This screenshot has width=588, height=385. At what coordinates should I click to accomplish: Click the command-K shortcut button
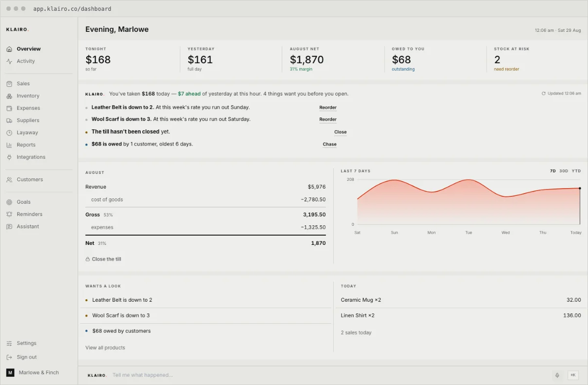coord(573,375)
